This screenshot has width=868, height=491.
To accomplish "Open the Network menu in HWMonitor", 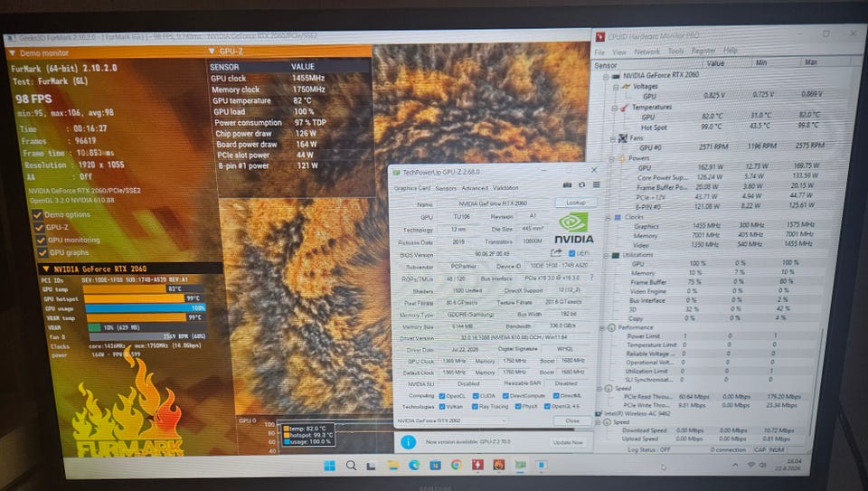I will (x=646, y=52).
